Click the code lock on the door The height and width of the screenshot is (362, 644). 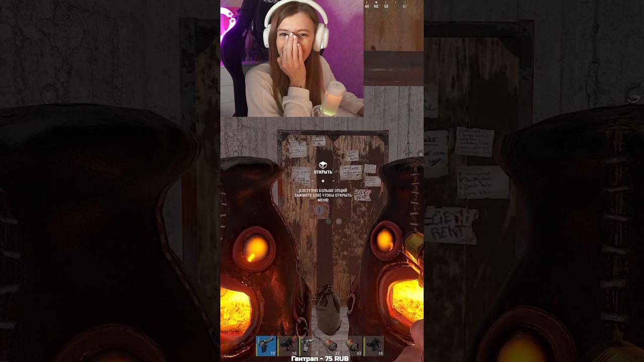click(x=318, y=209)
